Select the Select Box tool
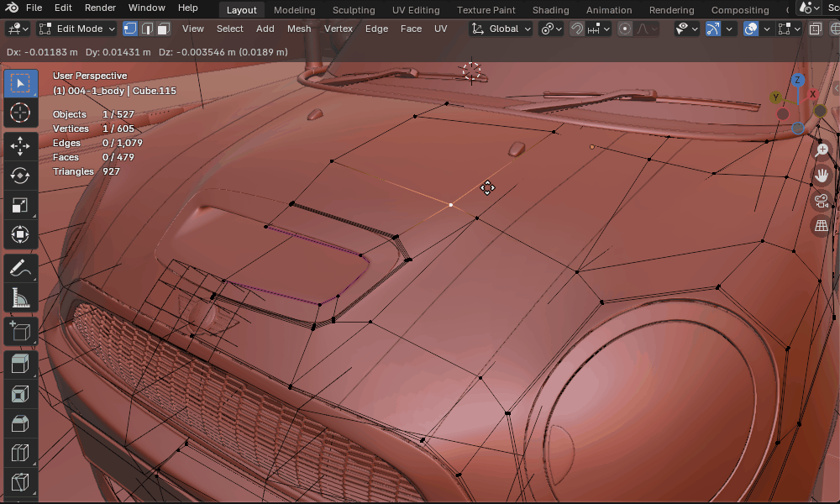 (x=20, y=83)
